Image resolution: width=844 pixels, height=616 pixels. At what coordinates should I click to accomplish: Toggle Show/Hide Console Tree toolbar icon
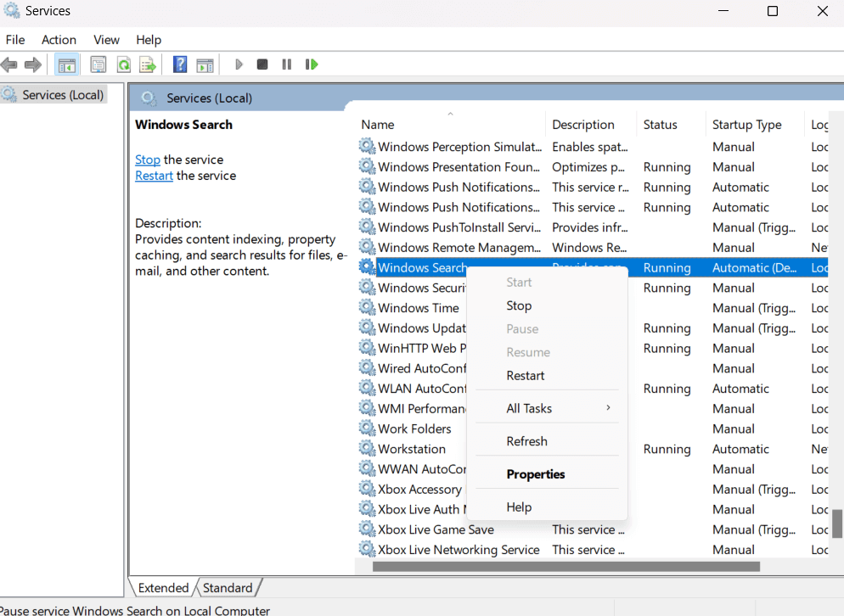[x=67, y=65]
